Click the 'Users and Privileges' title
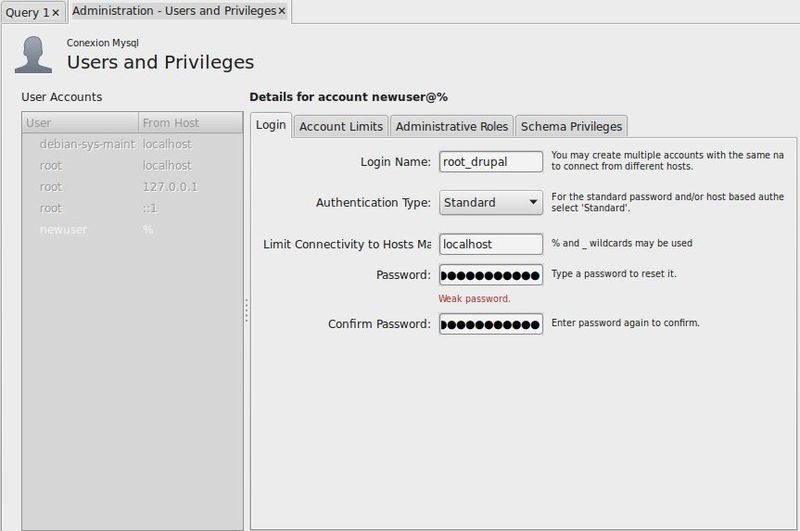The height and width of the screenshot is (531, 800). tap(160, 62)
